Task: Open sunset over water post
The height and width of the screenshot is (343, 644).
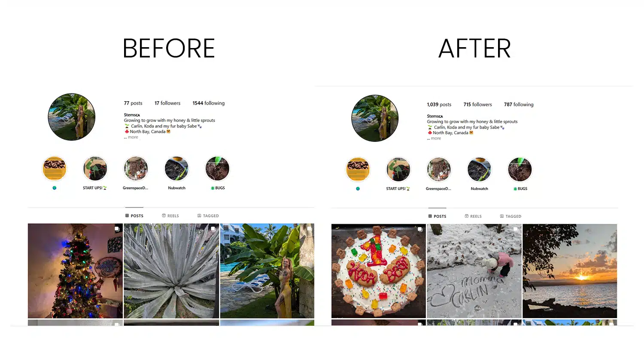Action: click(x=570, y=271)
